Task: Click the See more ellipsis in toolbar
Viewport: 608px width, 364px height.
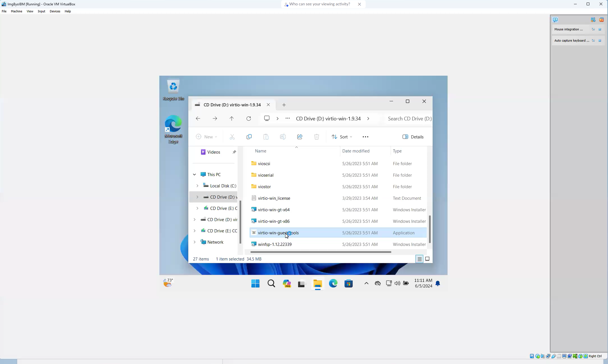Action: coord(365,137)
